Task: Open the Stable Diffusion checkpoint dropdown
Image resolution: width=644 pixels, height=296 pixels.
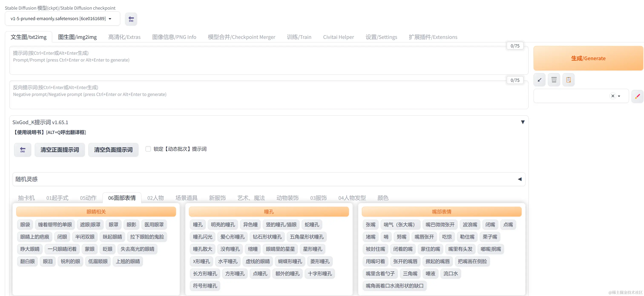Action: pyautogui.click(x=62, y=19)
